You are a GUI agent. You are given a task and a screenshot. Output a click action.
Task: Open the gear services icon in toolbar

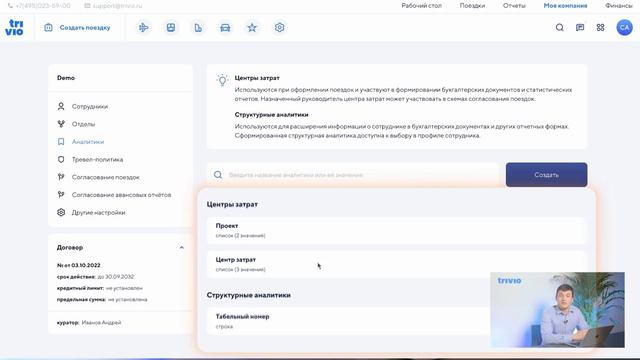point(280,27)
